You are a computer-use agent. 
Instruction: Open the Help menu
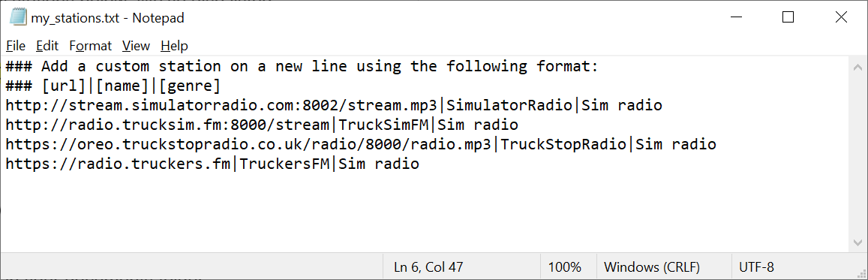click(x=174, y=45)
